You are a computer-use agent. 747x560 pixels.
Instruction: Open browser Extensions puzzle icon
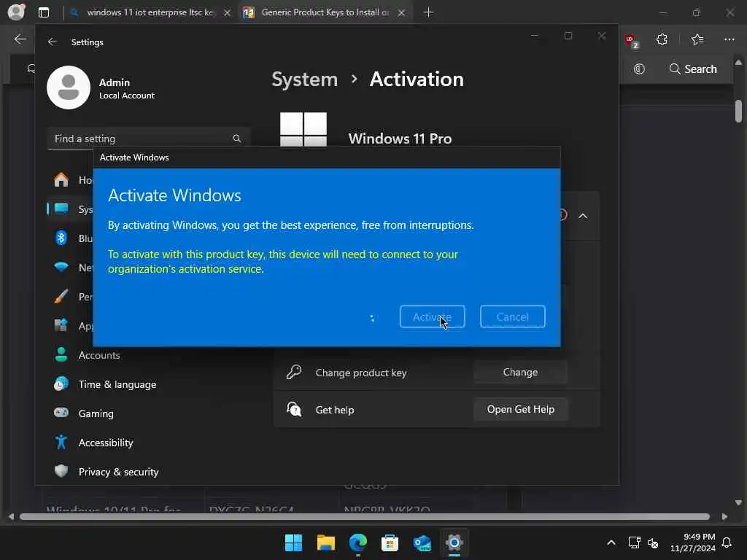pos(662,39)
